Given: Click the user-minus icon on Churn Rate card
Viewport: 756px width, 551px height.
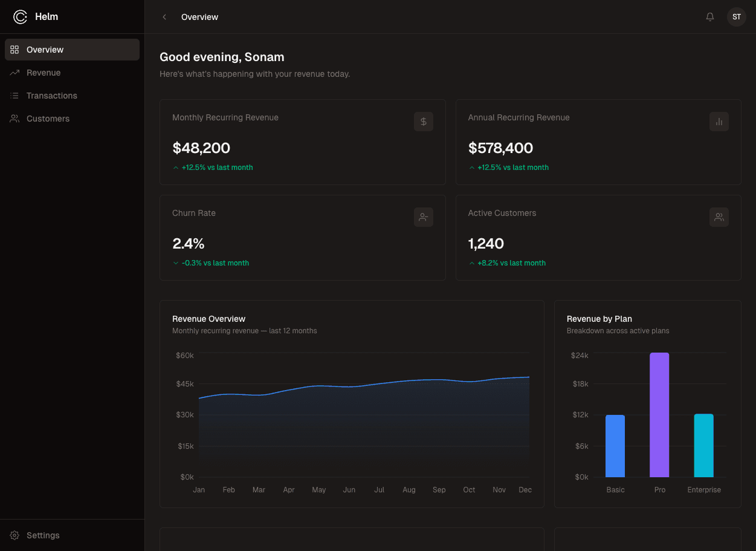Looking at the screenshot, I should 423,217.
